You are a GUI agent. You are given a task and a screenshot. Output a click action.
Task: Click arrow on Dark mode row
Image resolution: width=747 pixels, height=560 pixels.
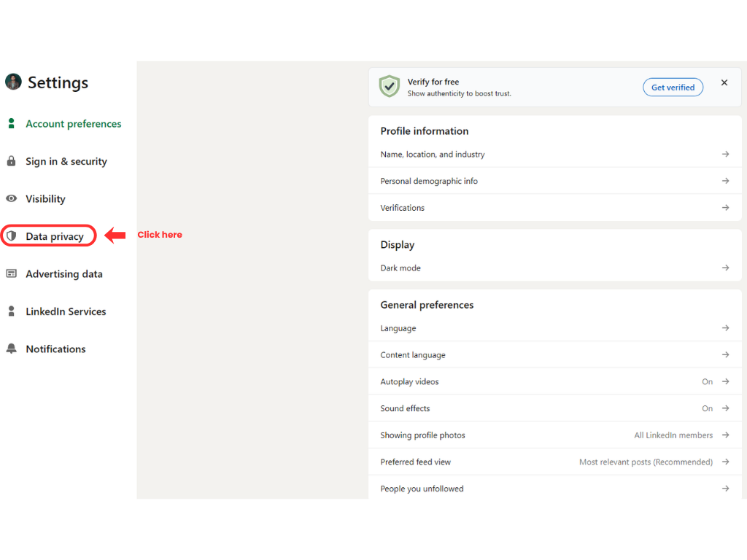click(725, 268)
